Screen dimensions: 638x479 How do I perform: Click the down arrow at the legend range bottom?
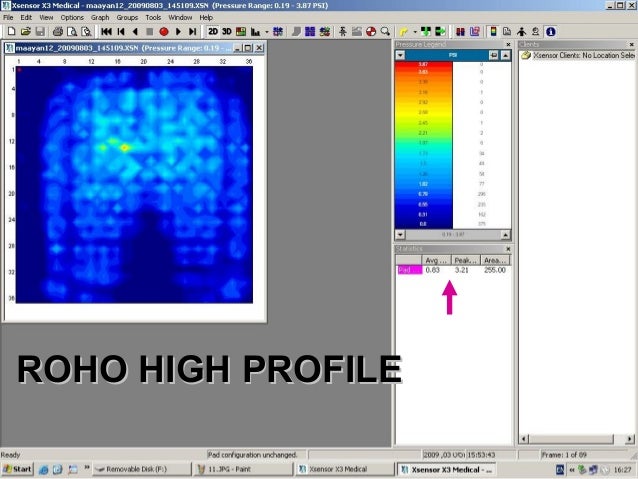(x=400, y=235)
